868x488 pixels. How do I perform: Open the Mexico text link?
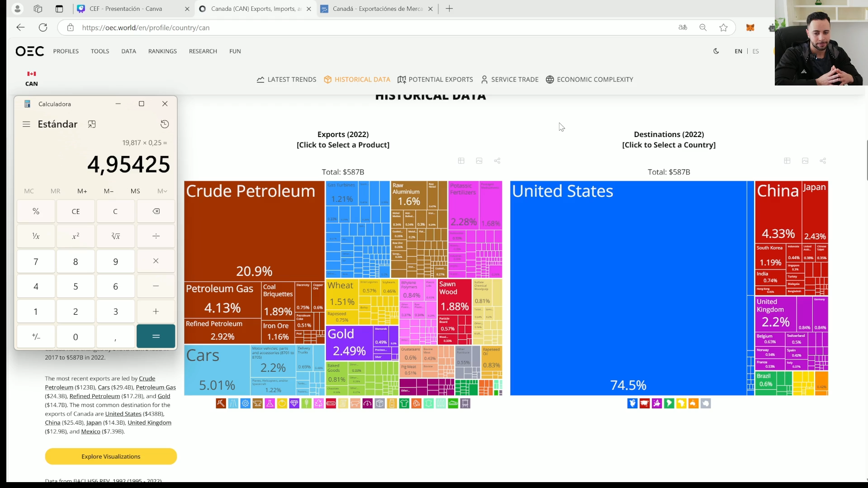[90, 431]
